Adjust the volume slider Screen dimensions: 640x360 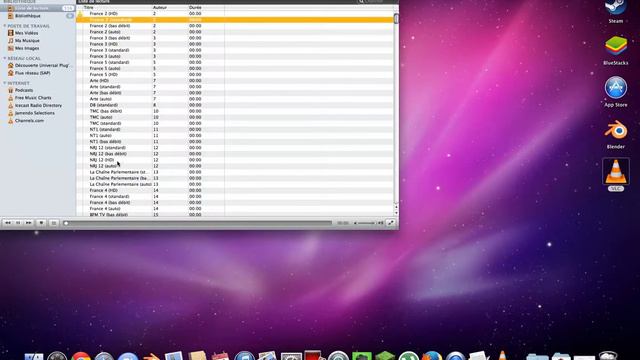pyautogui.click(x=366, y=223)
